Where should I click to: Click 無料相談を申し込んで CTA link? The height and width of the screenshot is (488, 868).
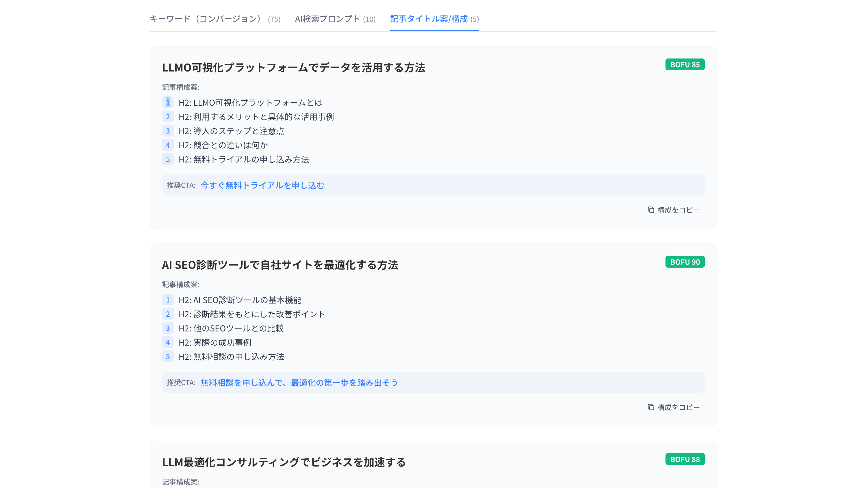coord(299,383)
